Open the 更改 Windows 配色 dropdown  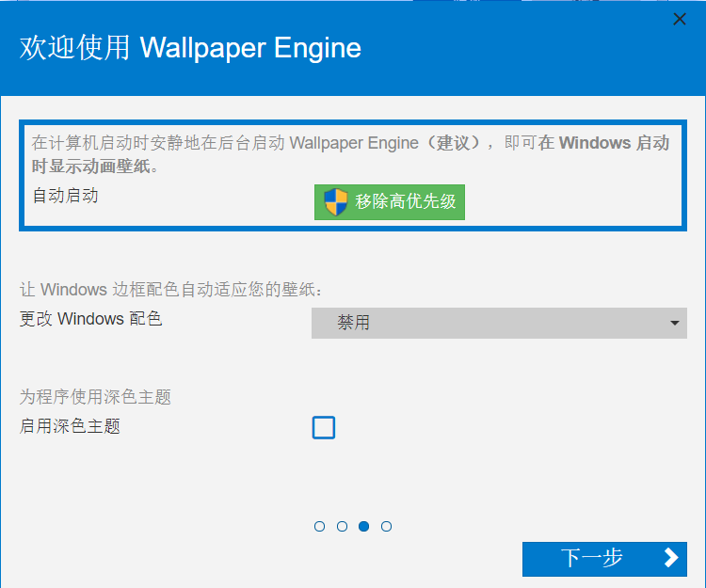[499, 323]
